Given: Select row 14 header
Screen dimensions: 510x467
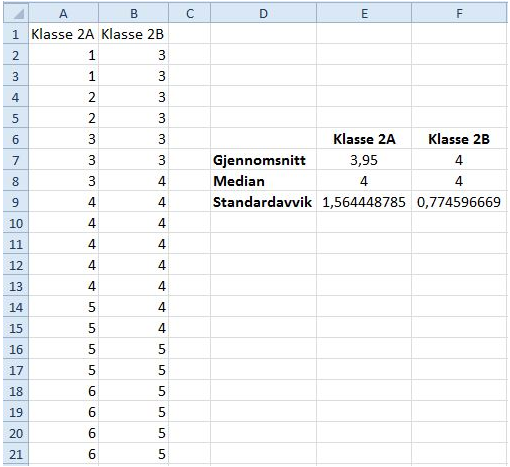Looking at the screenshot, I should [16, 307].
